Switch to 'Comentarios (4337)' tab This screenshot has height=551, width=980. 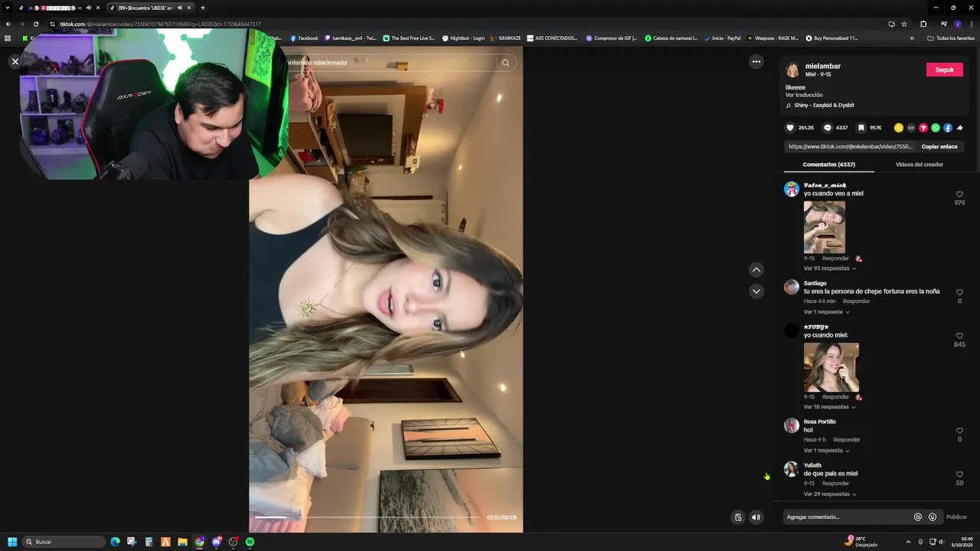(829, 165)
